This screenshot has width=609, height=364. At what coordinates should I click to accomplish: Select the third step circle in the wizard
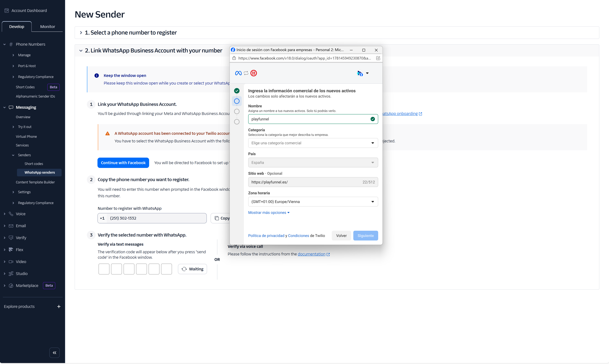pyautogui.click(x=237, y=111)
